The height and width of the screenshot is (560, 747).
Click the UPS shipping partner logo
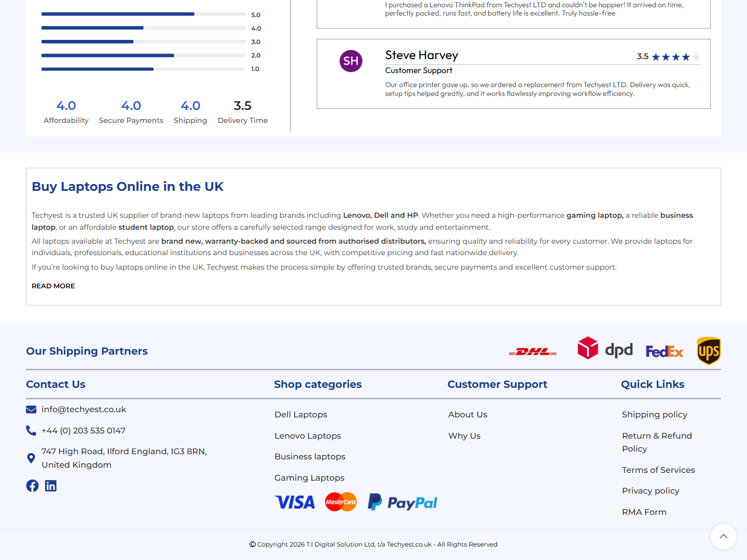709,351
